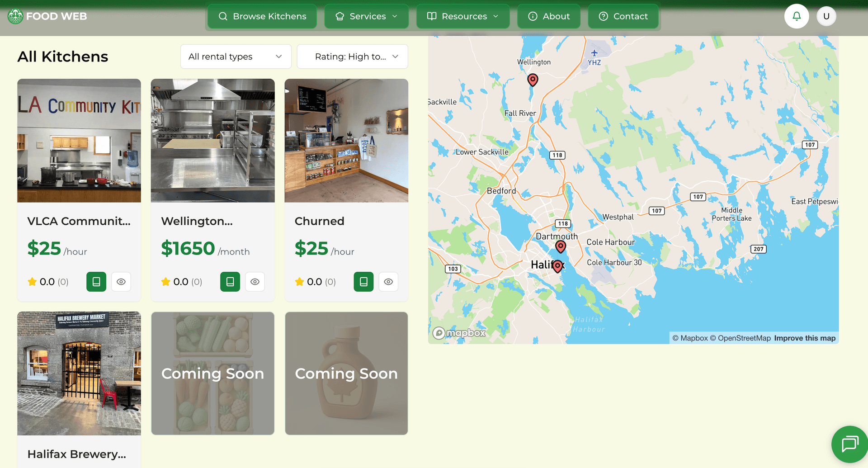Open the notifications bell
This screenshot has width=868, height=468.
tap(797, 16)
